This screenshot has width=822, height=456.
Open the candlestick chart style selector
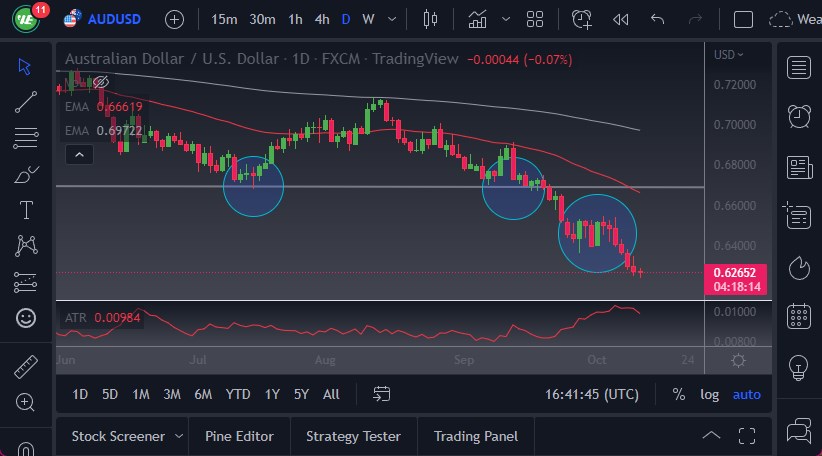click(430, 19)
